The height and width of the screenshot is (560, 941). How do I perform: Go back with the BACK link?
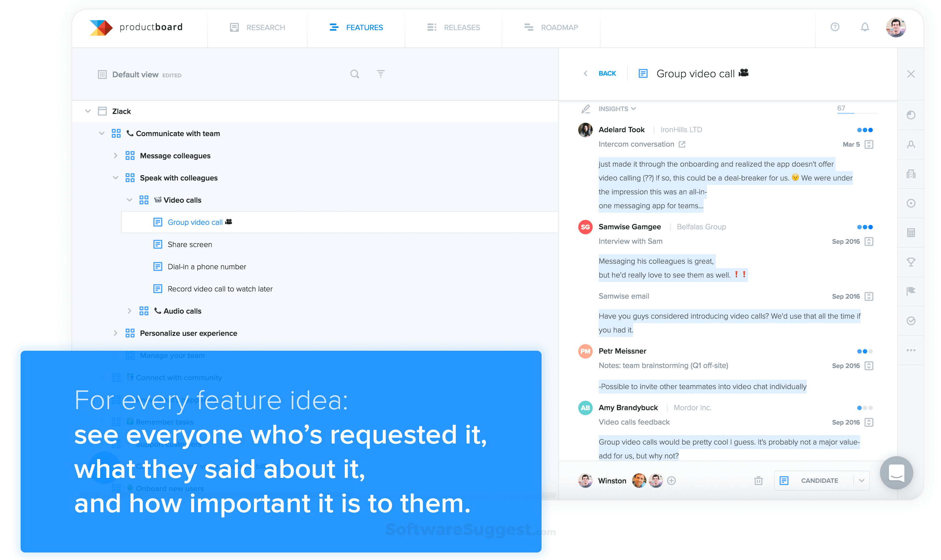(607, 73)
